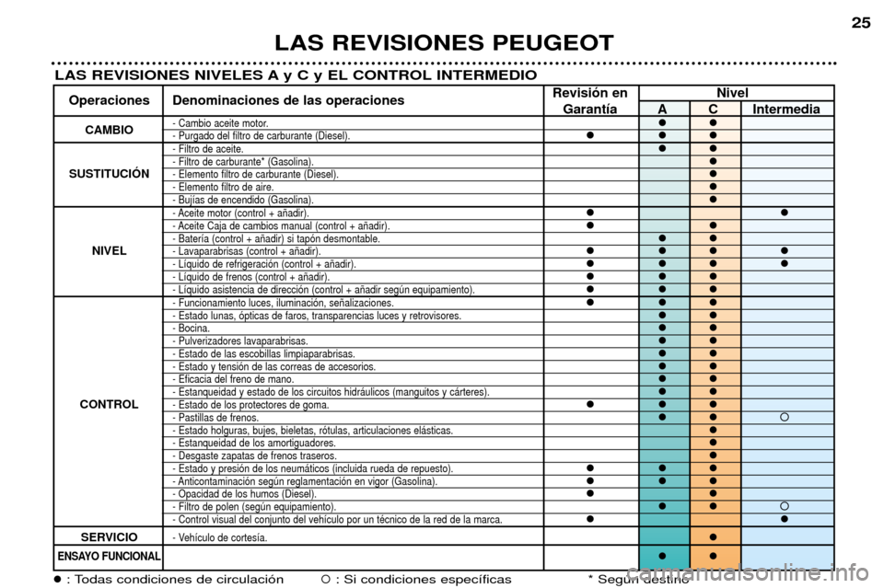This screenshot has width=884, height=588.
Task: Click legend Si condiciones específicas
Action: click(x=416, y=580)
